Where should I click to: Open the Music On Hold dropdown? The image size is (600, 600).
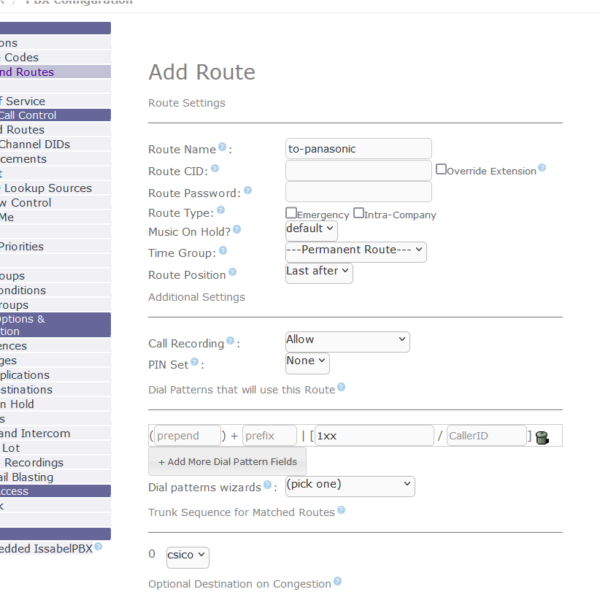coord(311,230)
